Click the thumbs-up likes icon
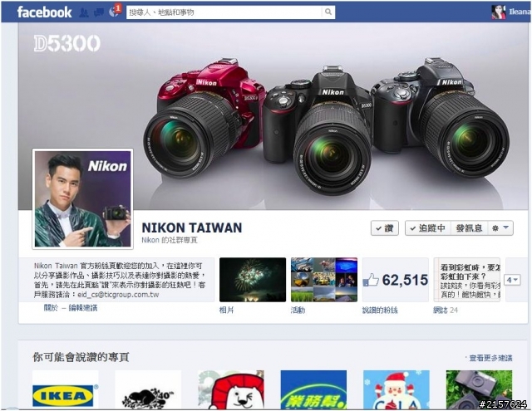Viewport: 532px width, 411px height. pyautogui.click(x=371, y=280)
